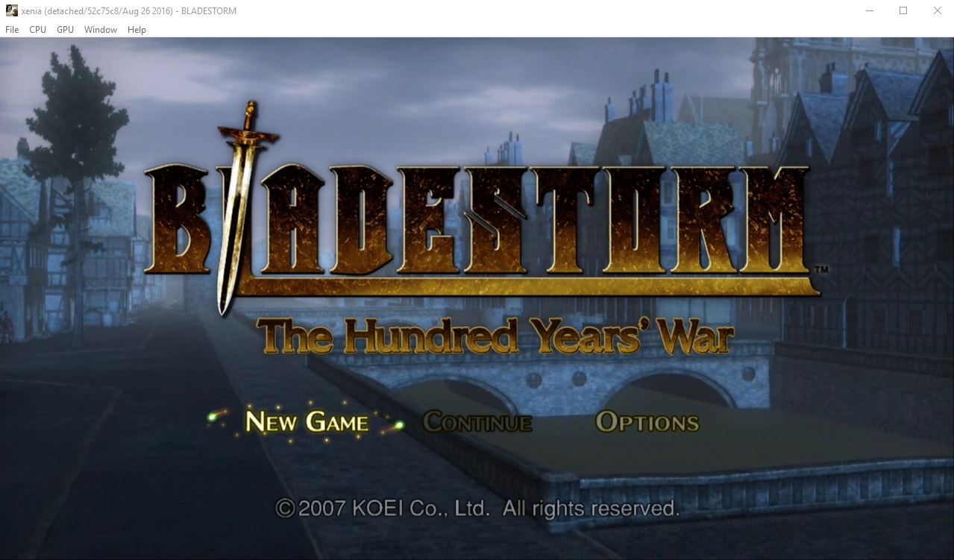Select Continue on the title screen
The width and height of the screenshot is (954, 560).
(477, 423)
